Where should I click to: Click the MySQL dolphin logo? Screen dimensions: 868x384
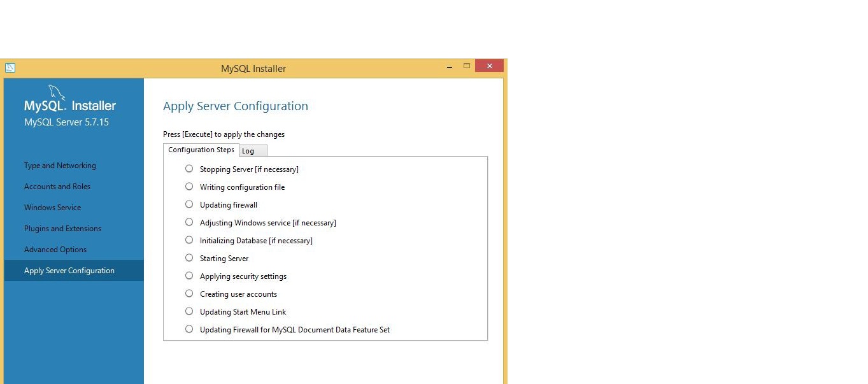tap(57, 93)
